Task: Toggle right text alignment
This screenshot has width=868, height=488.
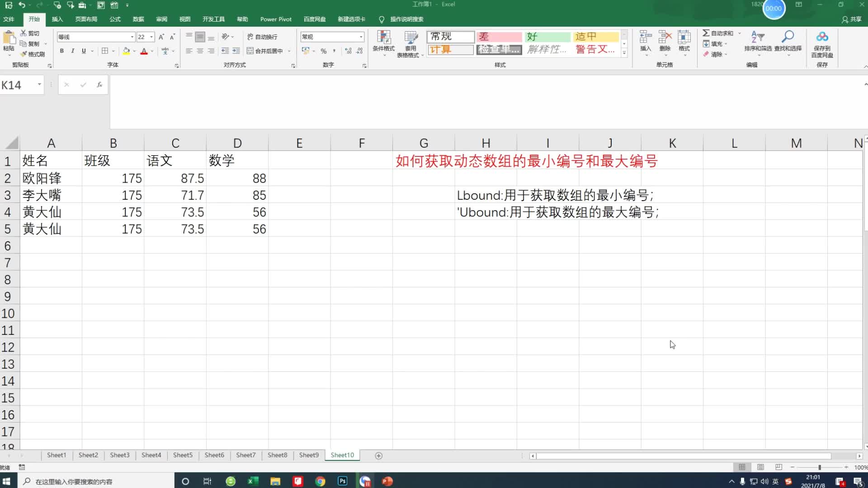Action: click(x=211, y=51)
